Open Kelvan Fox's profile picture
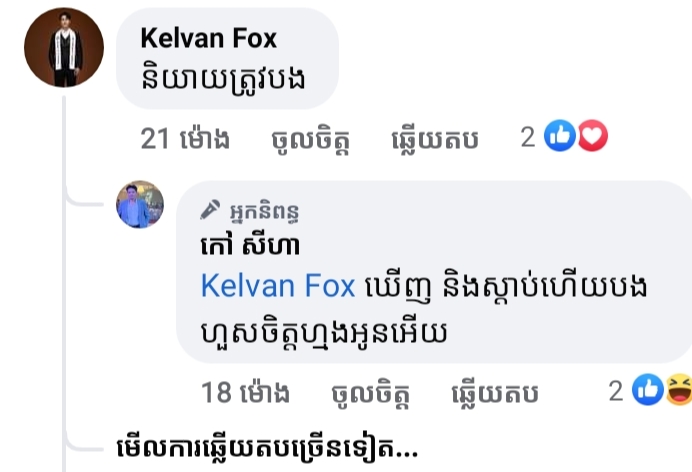The width and height of the screenshot is (692, 472). tap(64, 47)
